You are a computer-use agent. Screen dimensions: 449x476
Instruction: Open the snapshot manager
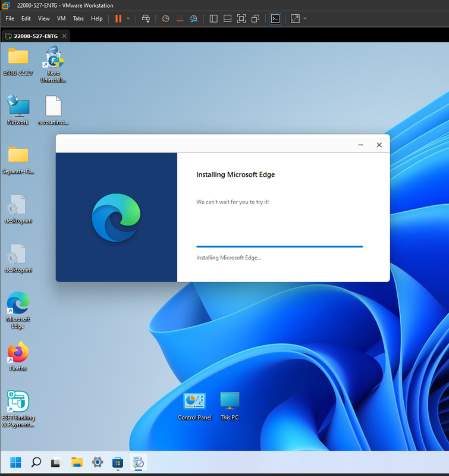click(193, 19)
